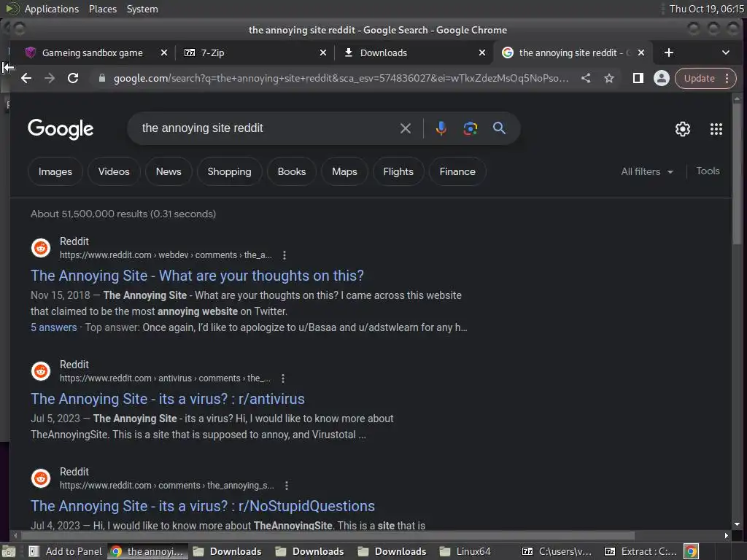Screen dimensions: 747x560
Task: Open the C:\users 7-Zip taskbar window
Action: pyautogui.click(x=558, y=551)
